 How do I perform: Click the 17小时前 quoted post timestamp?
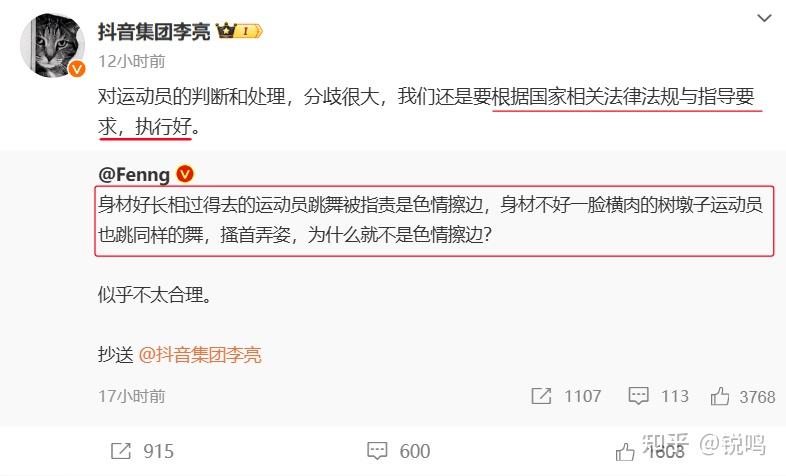point(132,396)
